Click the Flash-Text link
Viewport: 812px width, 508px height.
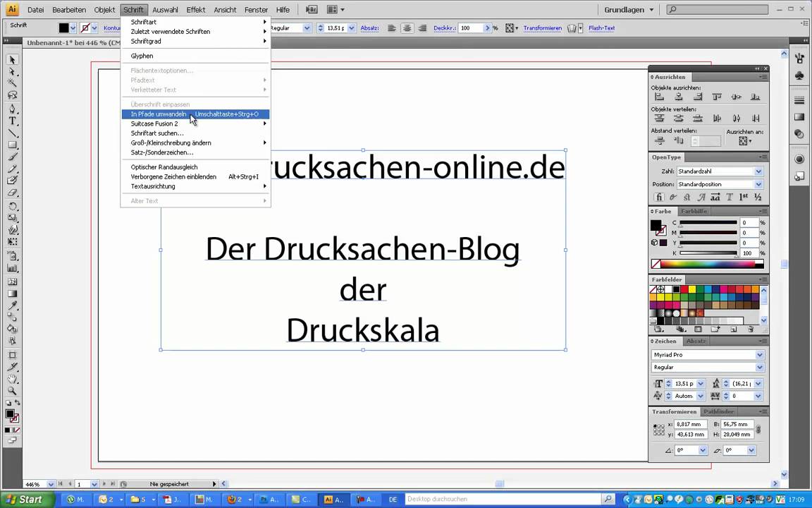(x=601, y=28)
